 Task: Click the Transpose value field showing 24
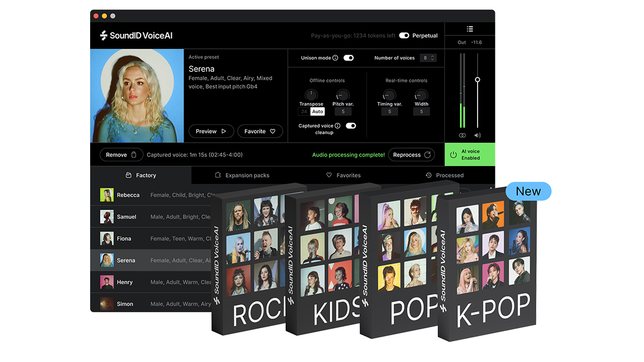point(304,112)
